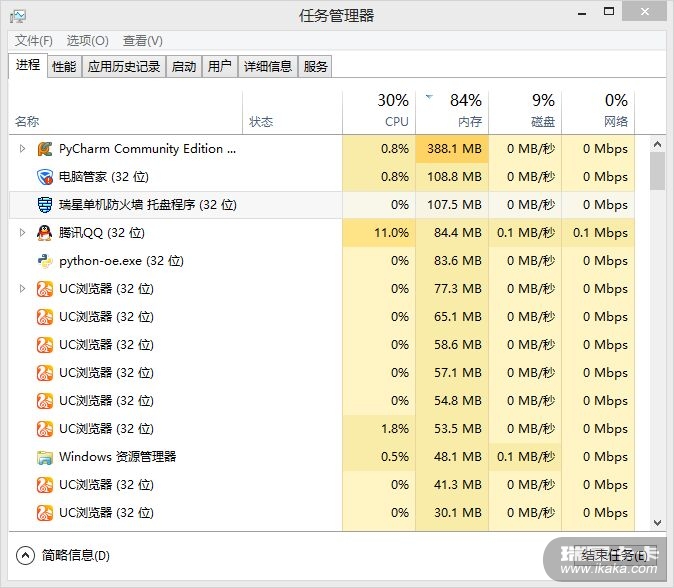Sort by the 名称 column header
The width and height of the screenshot is (674, 588).
(126, 113)
